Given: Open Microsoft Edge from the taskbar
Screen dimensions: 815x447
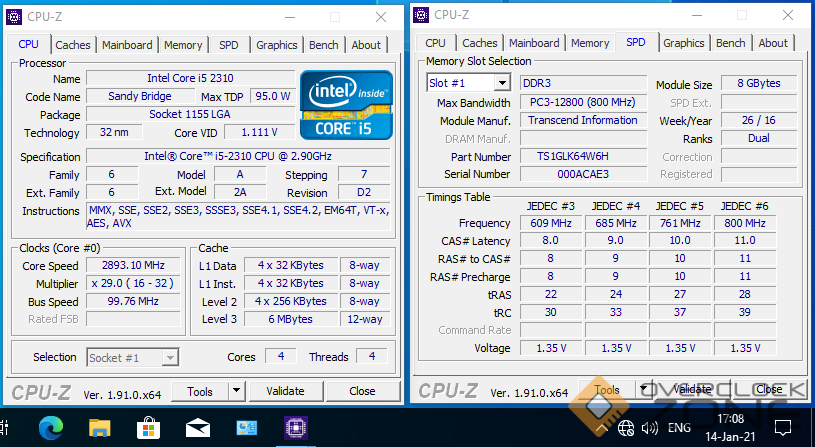Looking at the screenshot, I should point(51,428).
